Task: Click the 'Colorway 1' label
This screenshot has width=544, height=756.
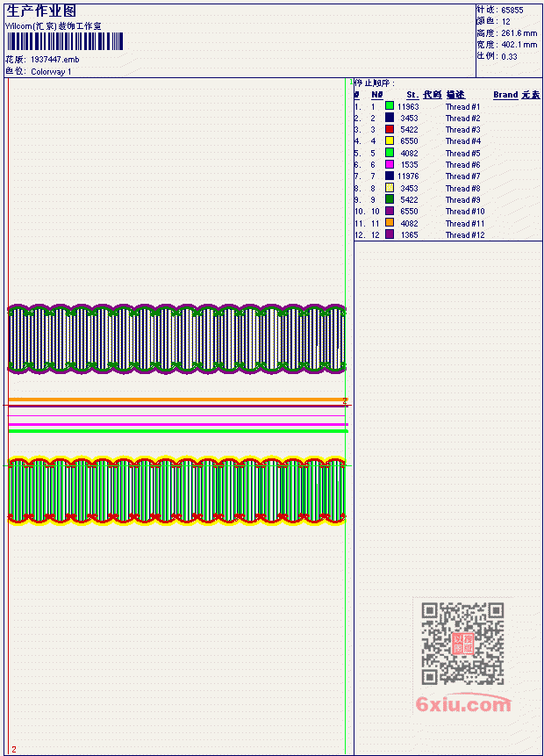Action: point(51,71)
